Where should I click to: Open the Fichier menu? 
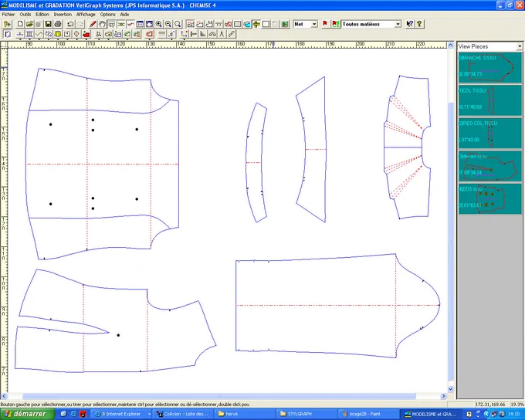(x=8, y=15)
